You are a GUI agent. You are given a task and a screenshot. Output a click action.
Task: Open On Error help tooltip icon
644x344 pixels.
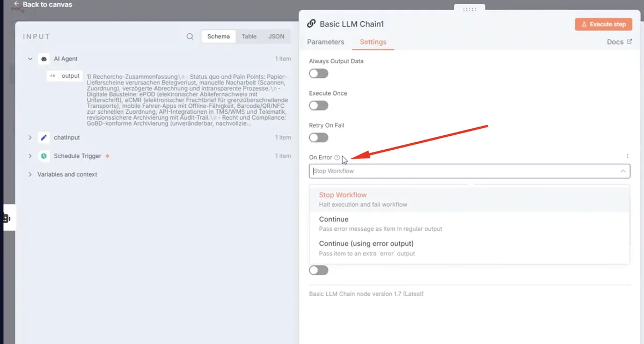coord(337,157)
